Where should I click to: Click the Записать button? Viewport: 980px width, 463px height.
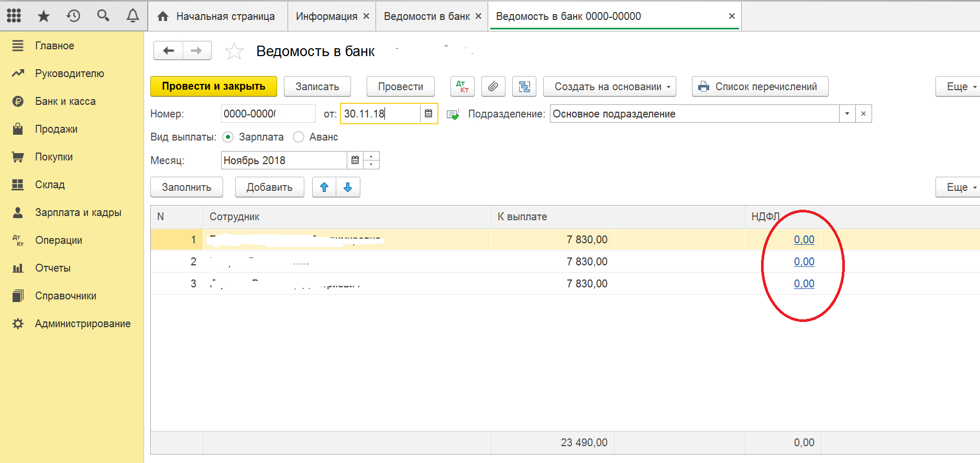[317, 87]
